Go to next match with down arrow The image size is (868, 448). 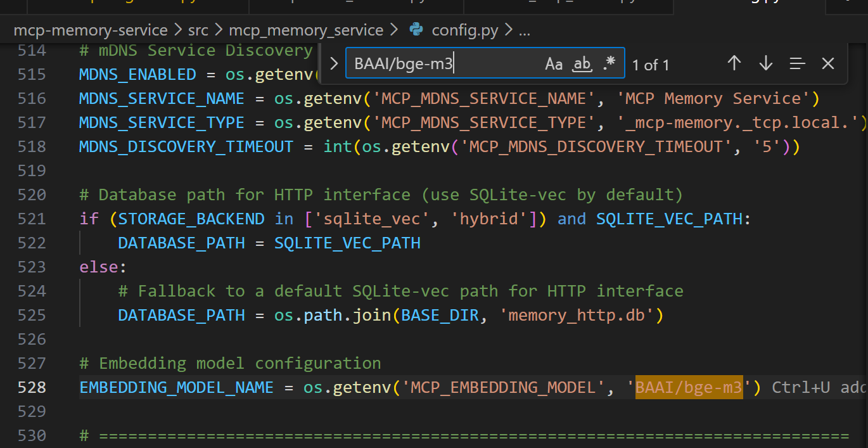pos(765,63)
